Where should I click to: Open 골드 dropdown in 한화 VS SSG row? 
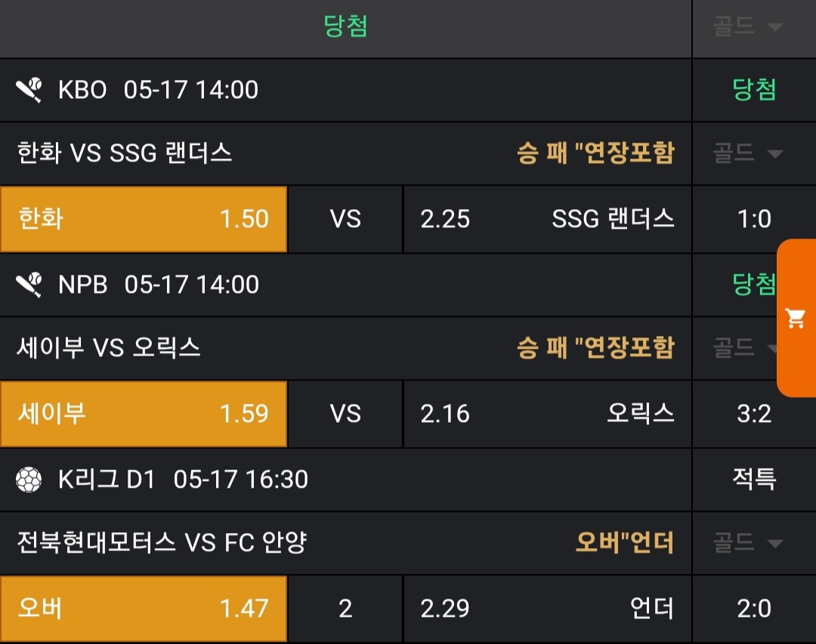pyautogui.click(x=746, y=154)
